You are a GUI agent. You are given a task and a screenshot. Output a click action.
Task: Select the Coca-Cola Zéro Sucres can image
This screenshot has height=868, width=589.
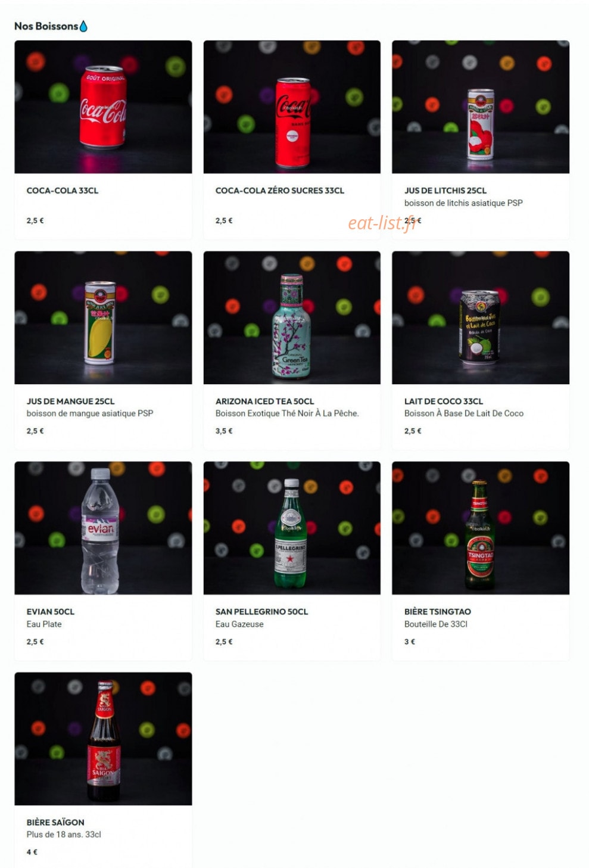click(292, 107)
